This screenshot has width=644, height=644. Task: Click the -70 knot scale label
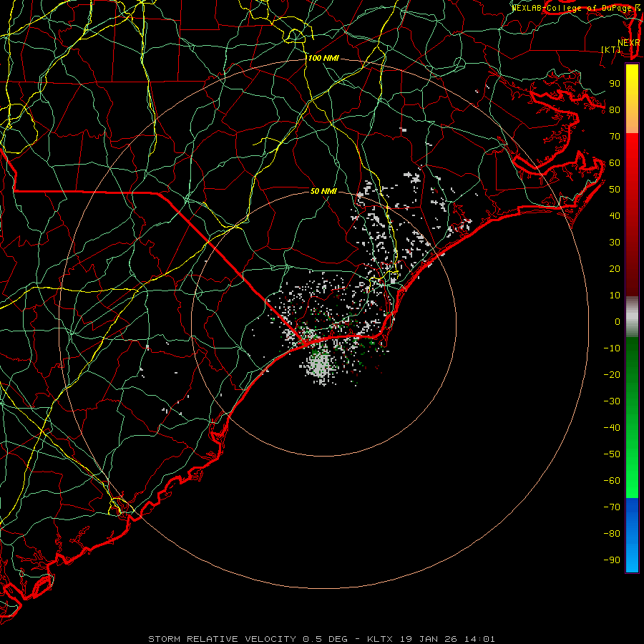click(612, 507)
